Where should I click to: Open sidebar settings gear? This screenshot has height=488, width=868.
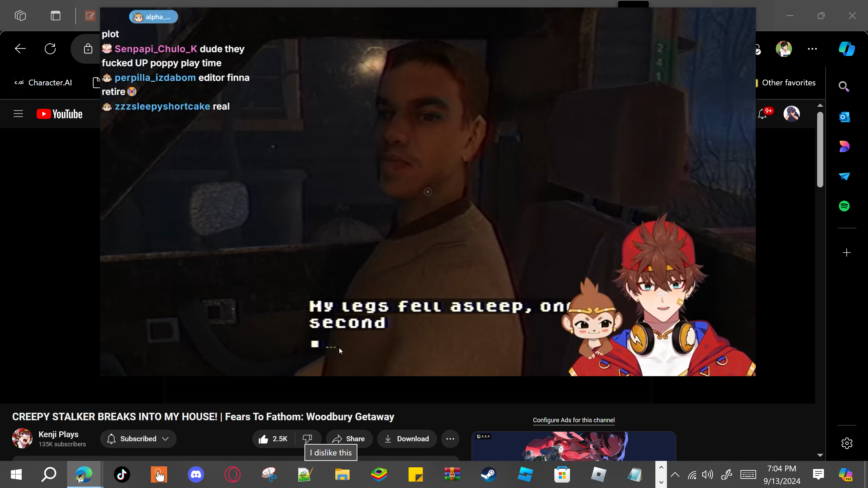coord(847,443)
